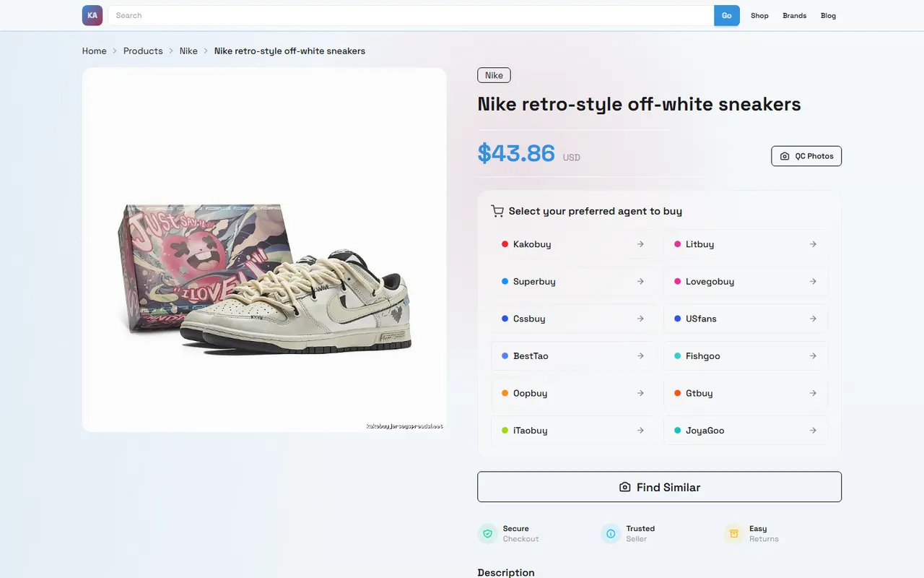Click the KA site logo
Screen dimensions: 924x578
tap(92, 15)
